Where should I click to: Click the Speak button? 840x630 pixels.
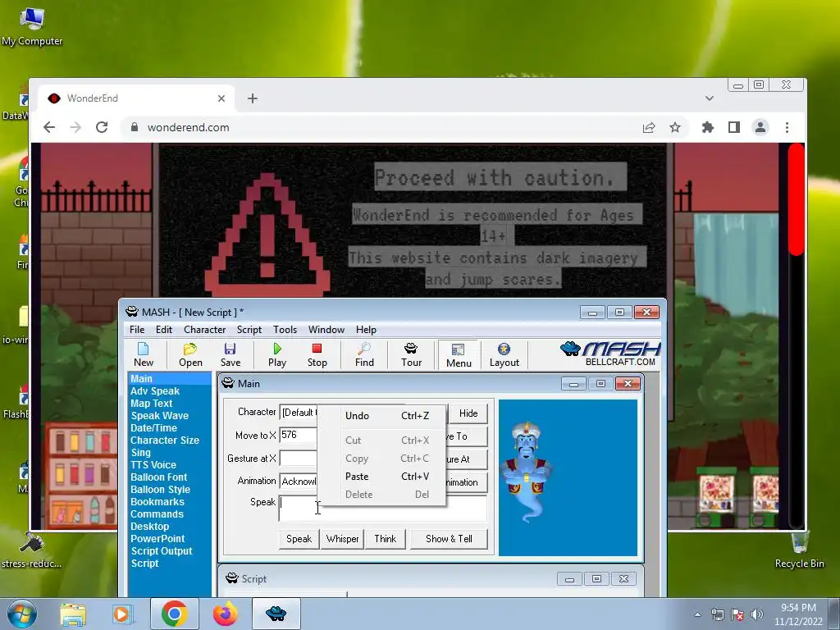(x=299, y=539)
